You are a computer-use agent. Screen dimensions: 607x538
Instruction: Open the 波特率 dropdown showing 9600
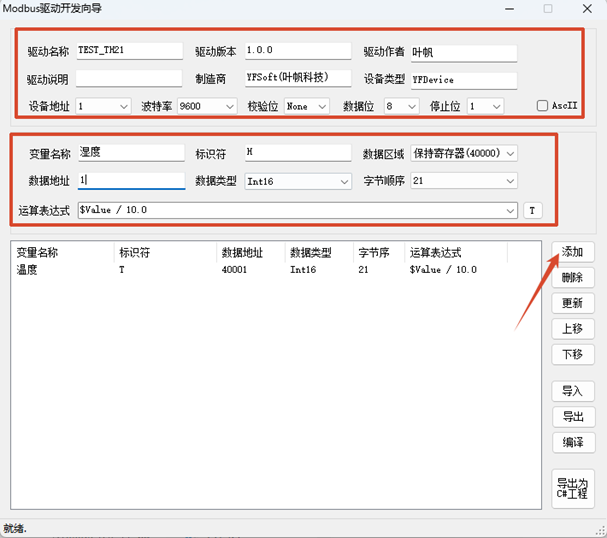[207, 106]
